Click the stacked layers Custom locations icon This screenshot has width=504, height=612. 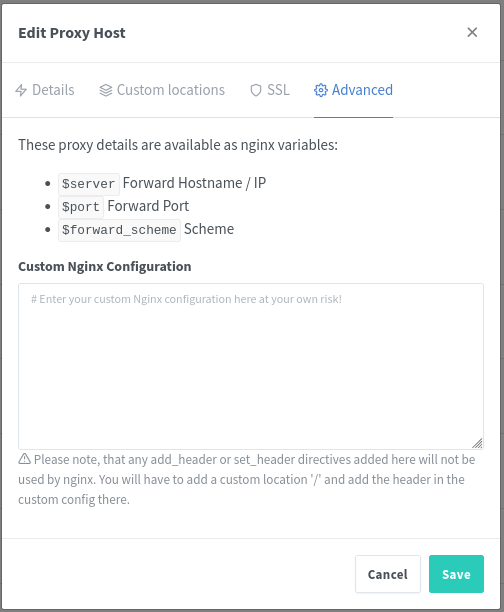[105, 90]
